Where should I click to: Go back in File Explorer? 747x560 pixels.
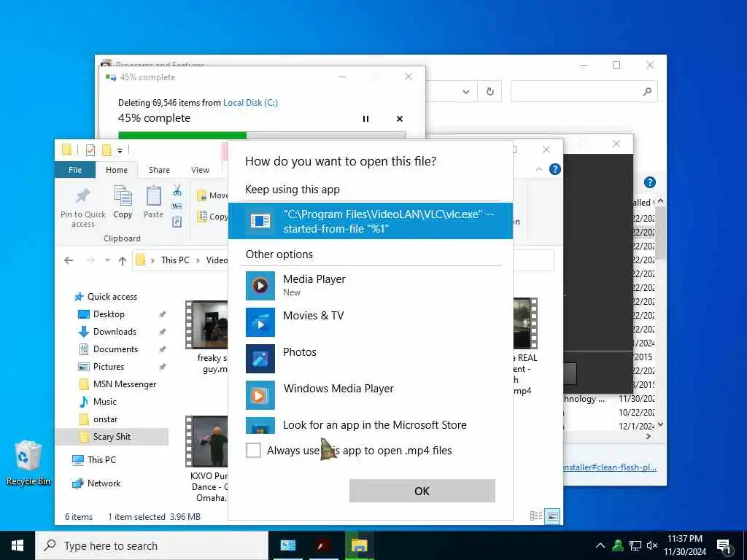69,260
